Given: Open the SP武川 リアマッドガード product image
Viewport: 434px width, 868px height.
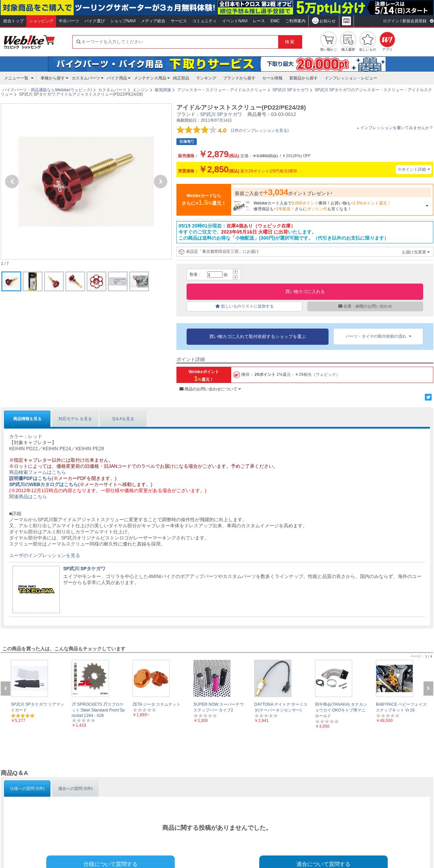Looking at the screenshot, I should (29, 678).
